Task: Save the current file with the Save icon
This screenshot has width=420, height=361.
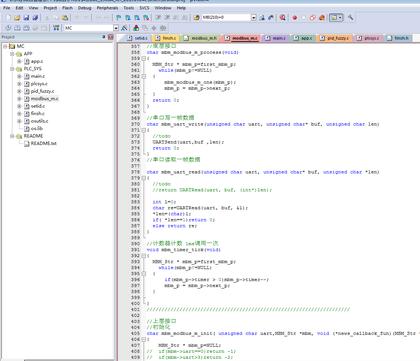Action: coord(26,18)
